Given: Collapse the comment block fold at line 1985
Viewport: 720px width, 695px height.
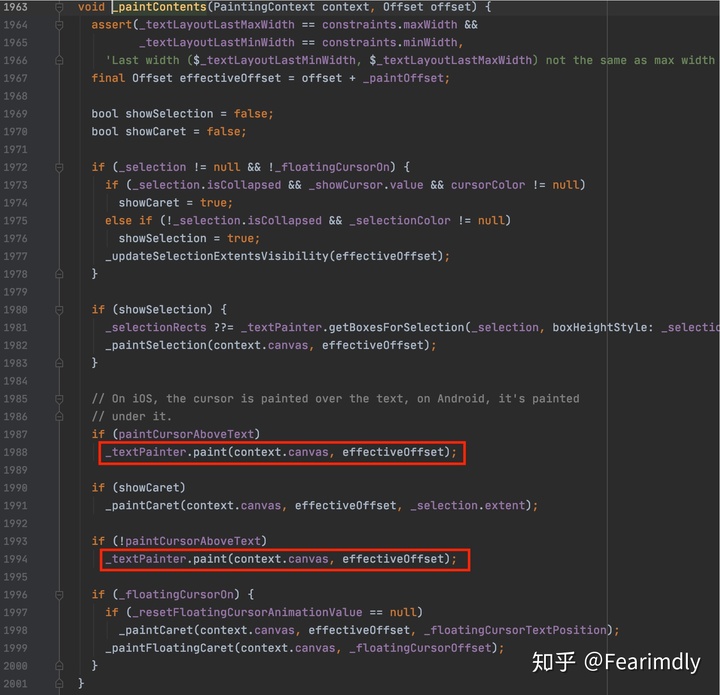Looking at the screenshot, I should click(x=59, y=399).
